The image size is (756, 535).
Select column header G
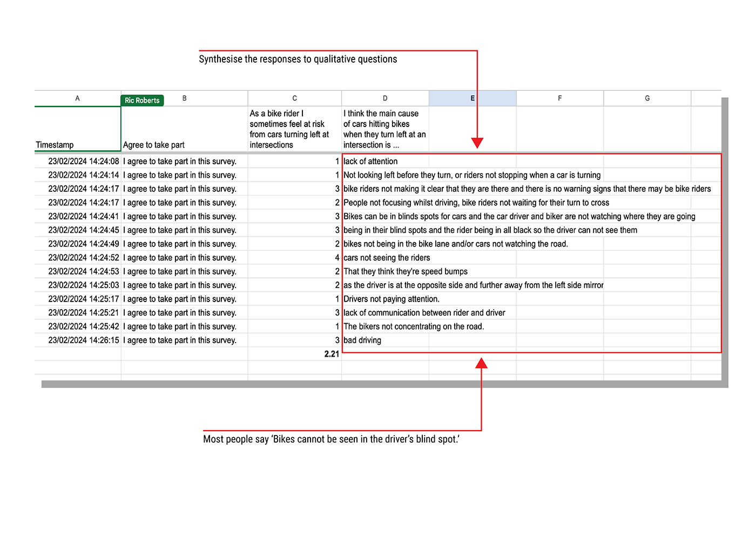(x=647, y=98)
